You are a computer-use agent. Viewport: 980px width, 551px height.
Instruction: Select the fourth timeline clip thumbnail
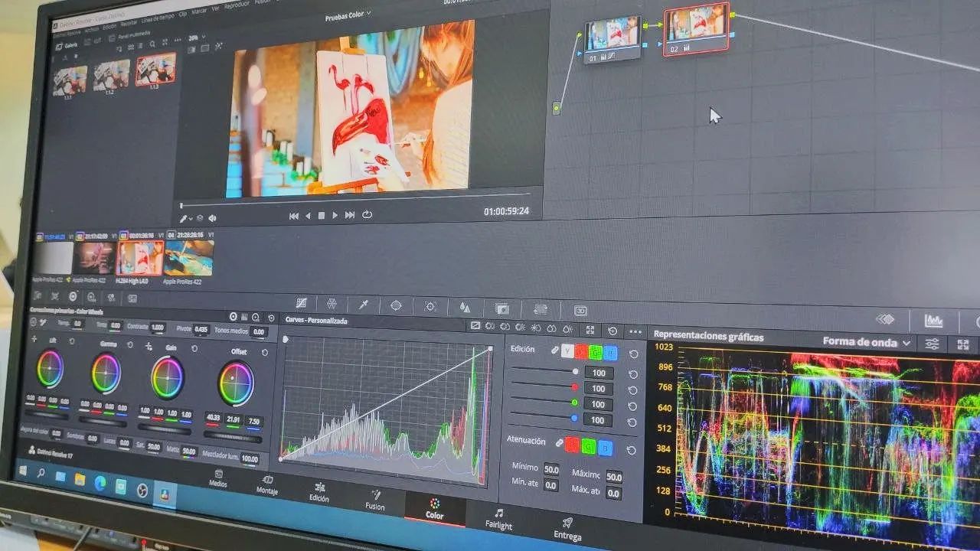tap(188, 258)
